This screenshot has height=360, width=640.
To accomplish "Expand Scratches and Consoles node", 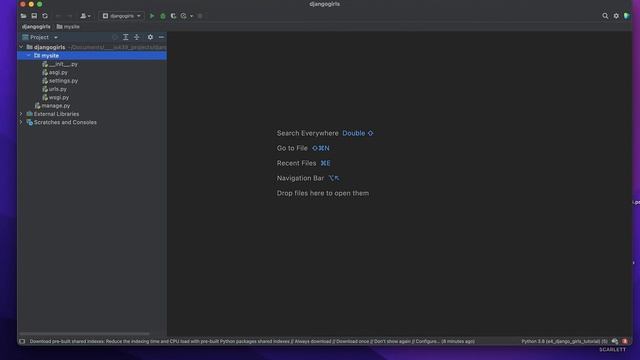I will tap(21, 122).
